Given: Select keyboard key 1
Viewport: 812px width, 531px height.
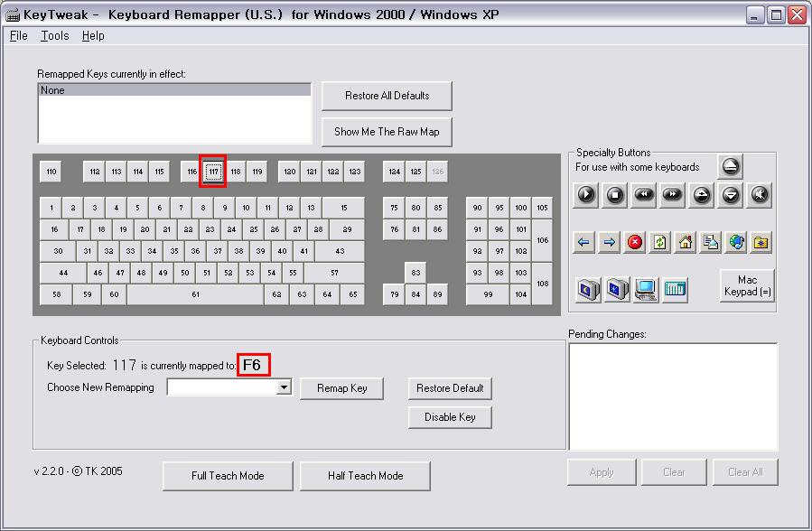Looking at the screenshot, I should [x=51, y=208].
